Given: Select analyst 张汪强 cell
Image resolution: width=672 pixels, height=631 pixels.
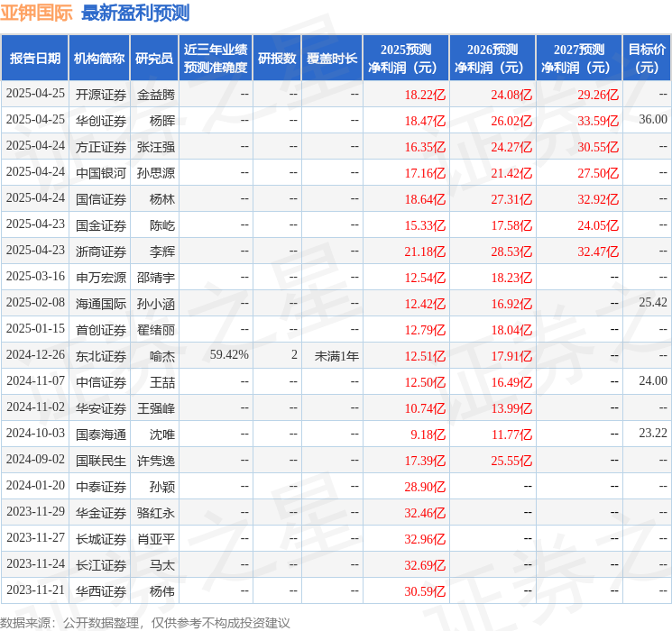Looking at the screenshot, I should tap(155, 147).
